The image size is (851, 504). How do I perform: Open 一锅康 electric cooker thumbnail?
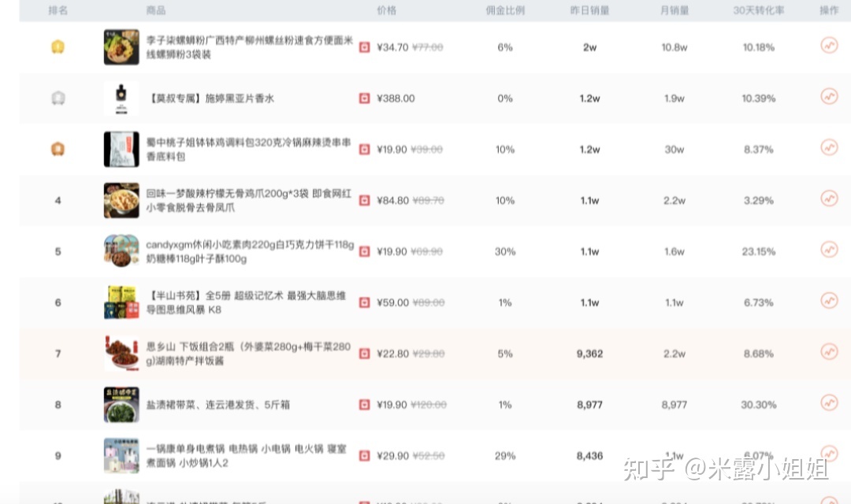pyautogui.click(x=121, y=455)
